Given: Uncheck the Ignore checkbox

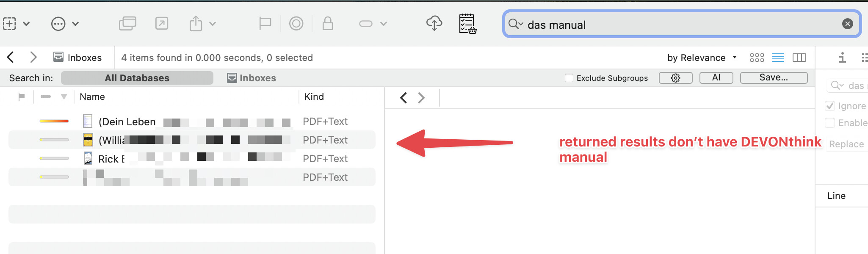Looking at the screenshot, I should click(x=830, y=106).
